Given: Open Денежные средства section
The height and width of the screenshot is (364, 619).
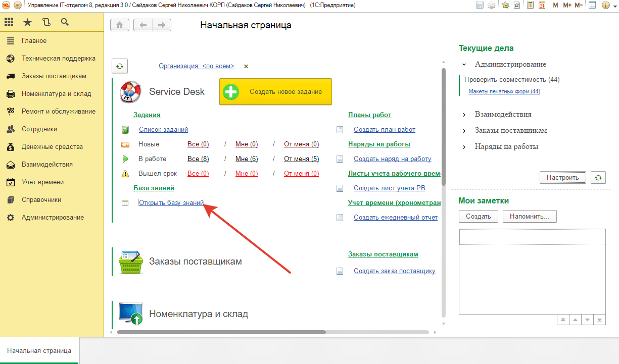Looking at the screenshot, I should tap(52, 146).
